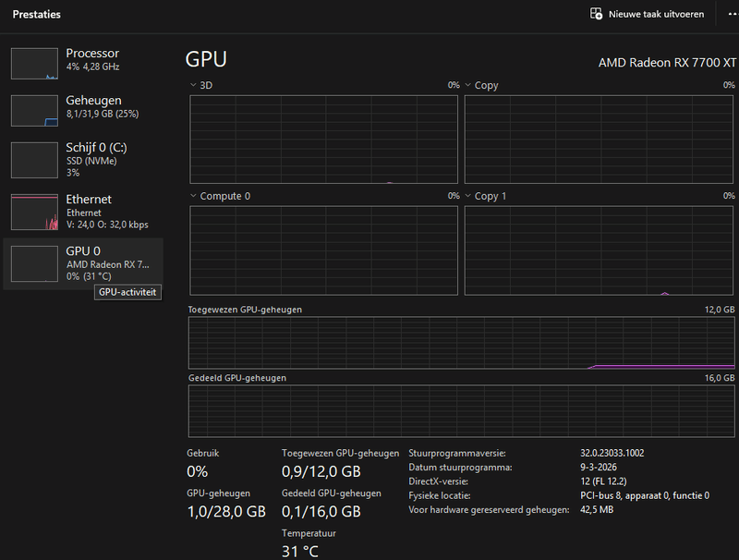Viewport: 739px width, 560px height.
Task: Click the 3D engine usage graph
Action: 323,140
